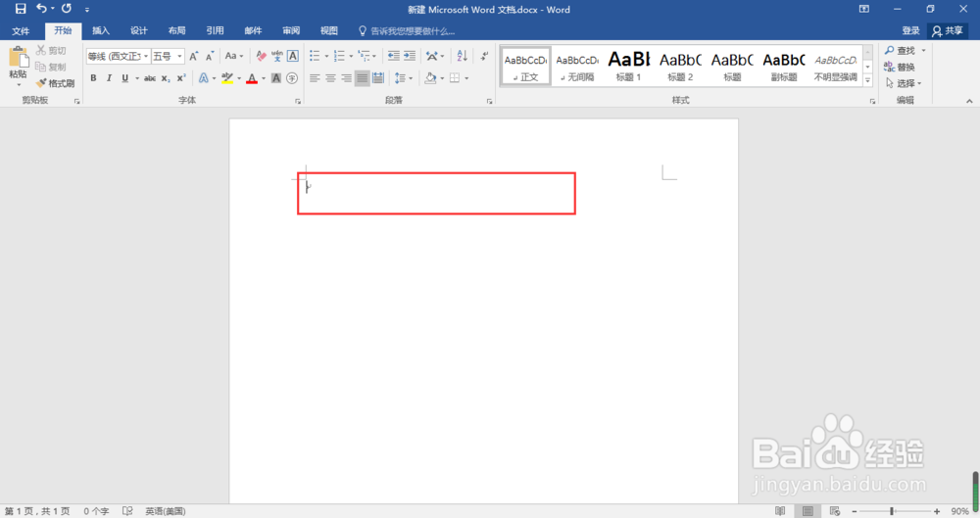The height and width of the screenshot is (518, 980).
Task: Click the Save icon in quick access toolbar
Action: (x=21, y=9)
